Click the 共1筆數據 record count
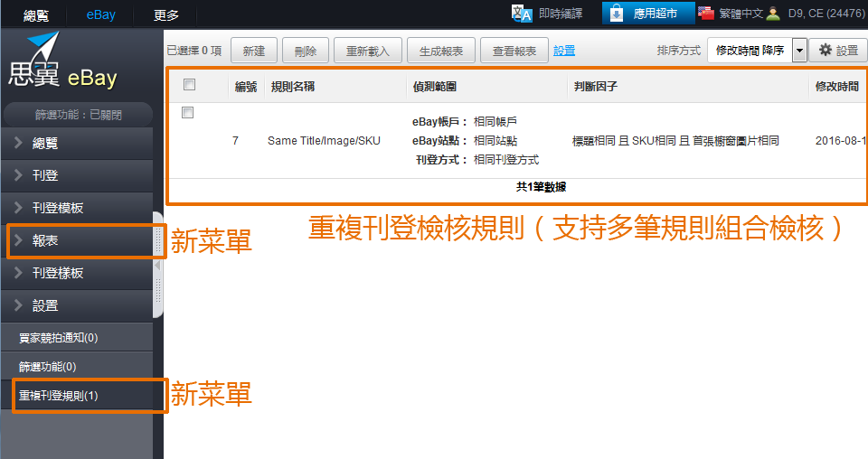Screen dimensions: 868x459 click(x=541, y=187)
